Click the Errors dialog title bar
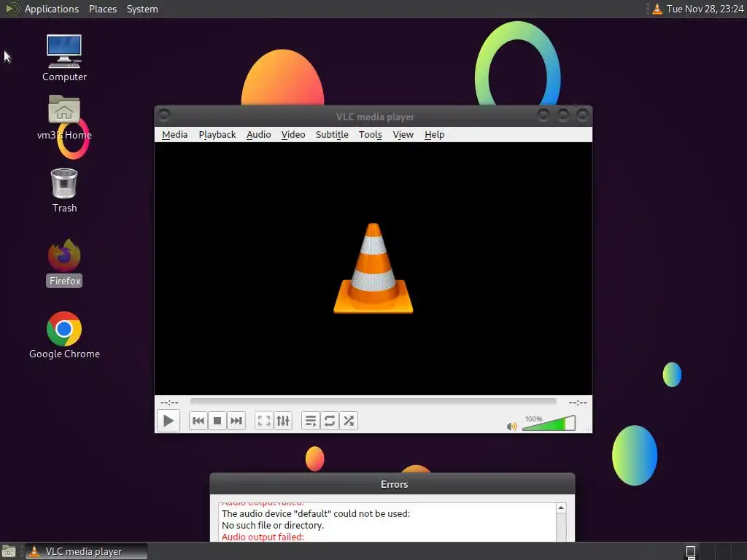 (x=392, y=484)
